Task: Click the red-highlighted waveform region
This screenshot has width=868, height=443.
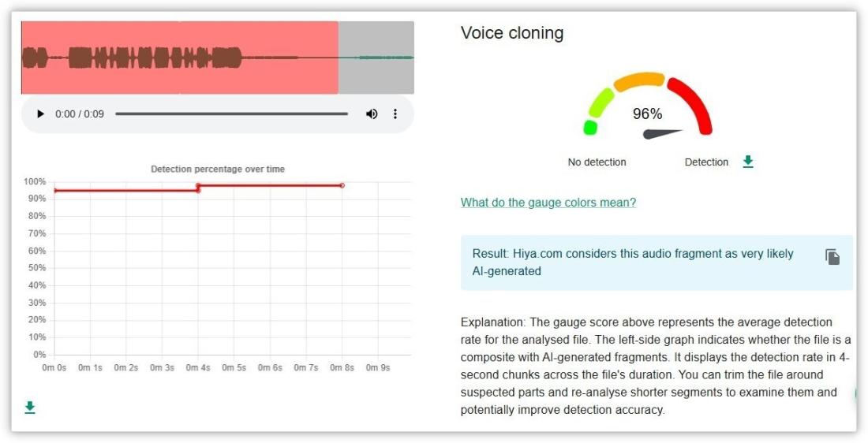Action: pyautogui.click(x=179, y=58)
